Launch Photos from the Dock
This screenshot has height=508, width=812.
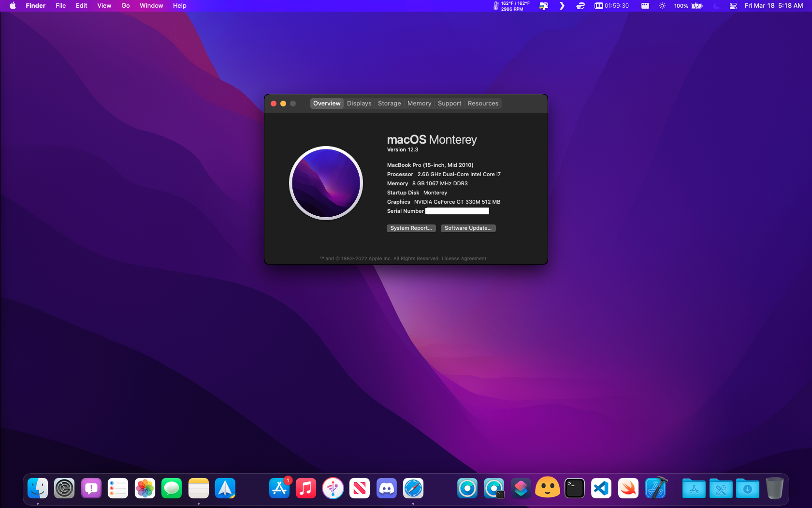pos(145,488)
